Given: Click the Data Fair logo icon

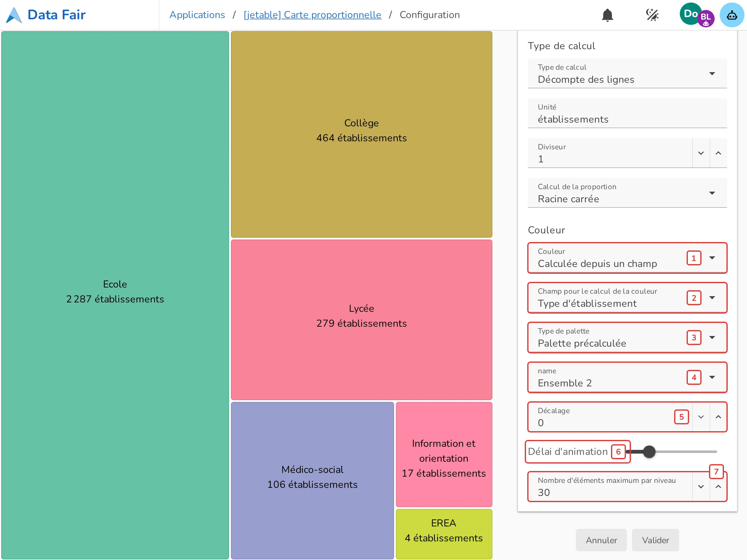Looking at the screenshot, I should click(x=14, y=15).
